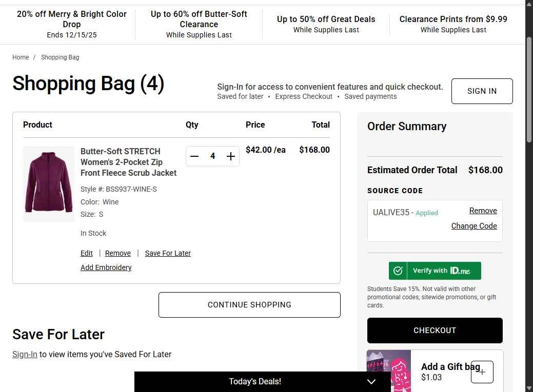
Task: Expand Today's Deals chevron
Action: [371, 382]
